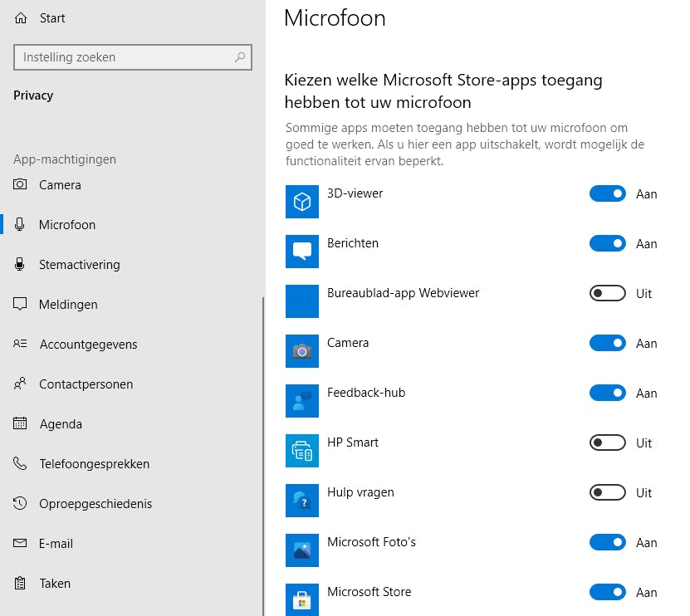Return to Start settings home

(x=131, y=18)
